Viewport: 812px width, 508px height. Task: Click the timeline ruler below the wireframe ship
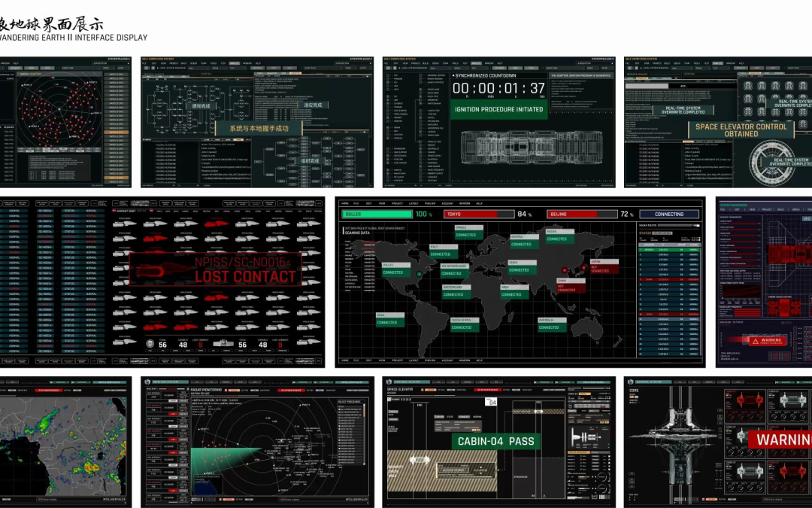(x=532, y=181)
